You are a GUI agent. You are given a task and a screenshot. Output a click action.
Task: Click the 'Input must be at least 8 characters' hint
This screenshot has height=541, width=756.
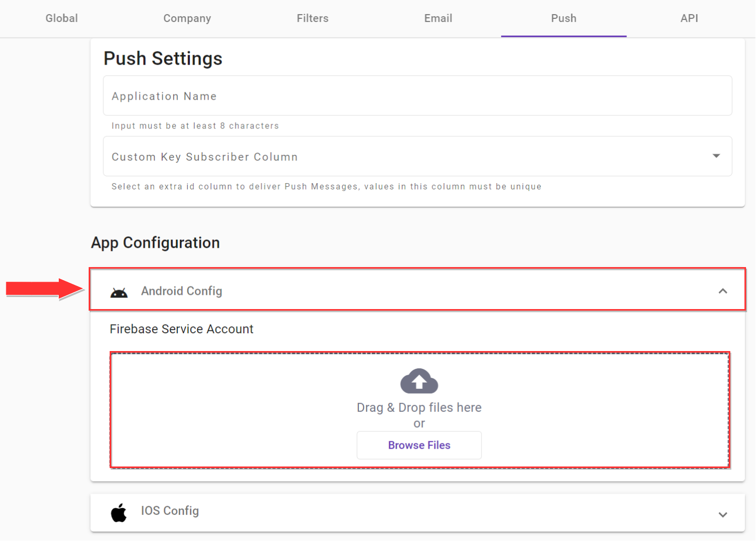coord(195,126)
